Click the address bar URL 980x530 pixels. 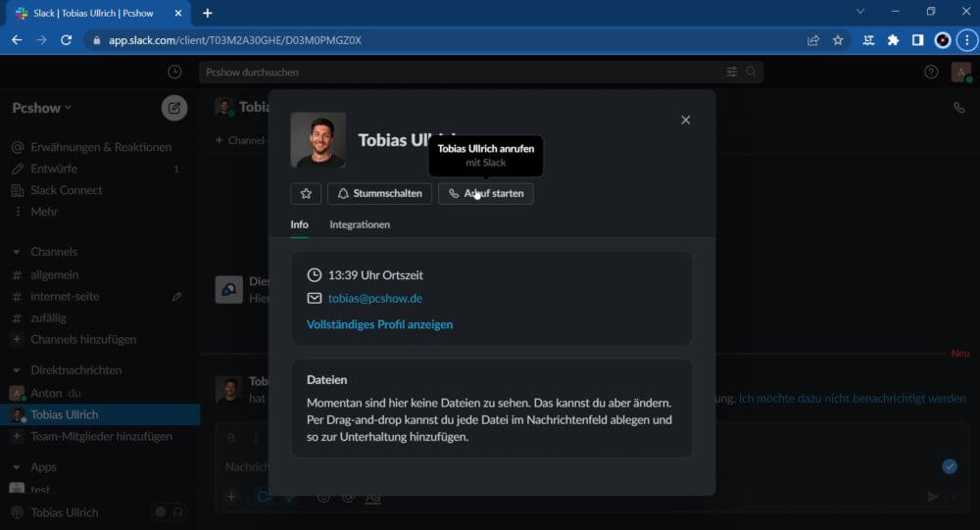click(x=235, y=40)
